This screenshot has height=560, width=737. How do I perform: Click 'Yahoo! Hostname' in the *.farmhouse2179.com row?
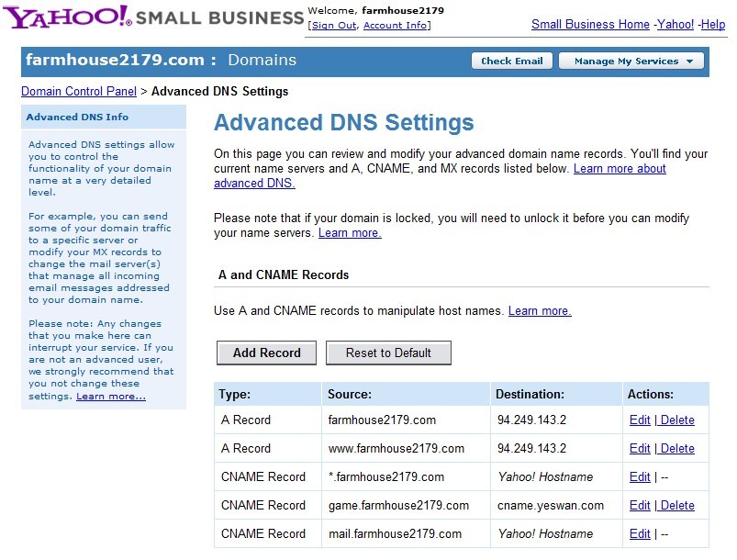545,476
